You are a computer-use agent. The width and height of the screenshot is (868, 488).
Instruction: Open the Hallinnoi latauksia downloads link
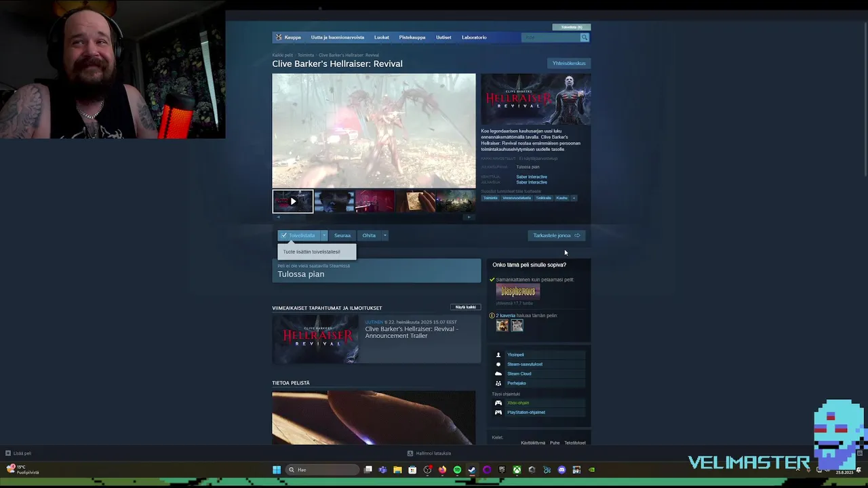coord(429,453)
